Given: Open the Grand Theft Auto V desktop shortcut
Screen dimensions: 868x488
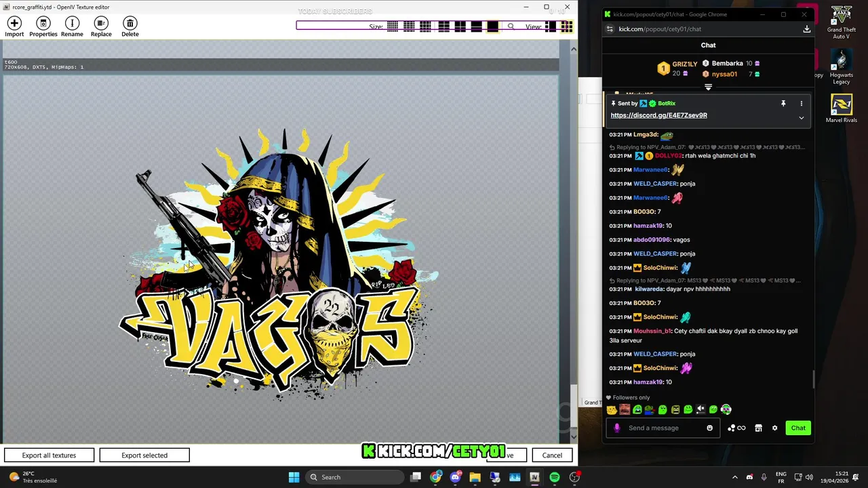Looking at the screenshot, I should pyautogui.click(x=842, y=22).
